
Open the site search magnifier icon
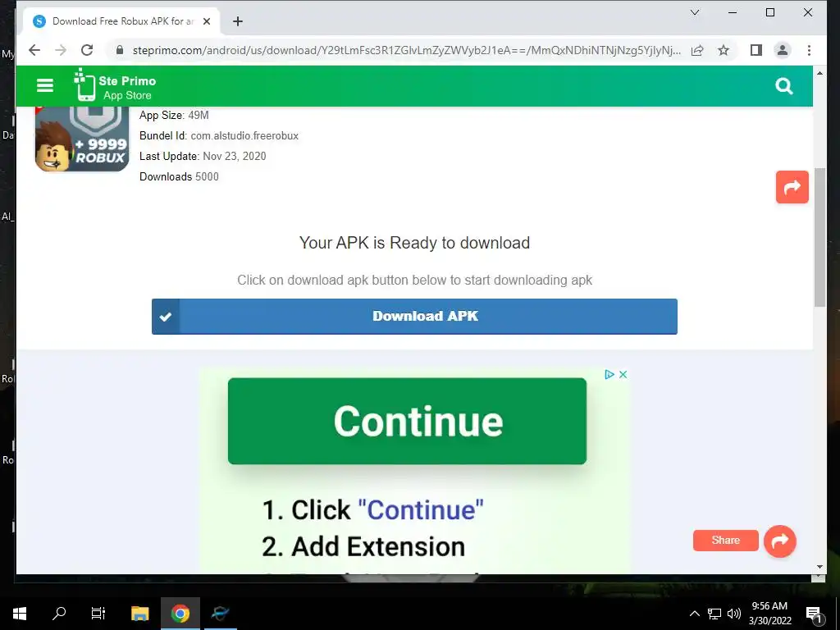pyautogui.click(x=783, y=85)
